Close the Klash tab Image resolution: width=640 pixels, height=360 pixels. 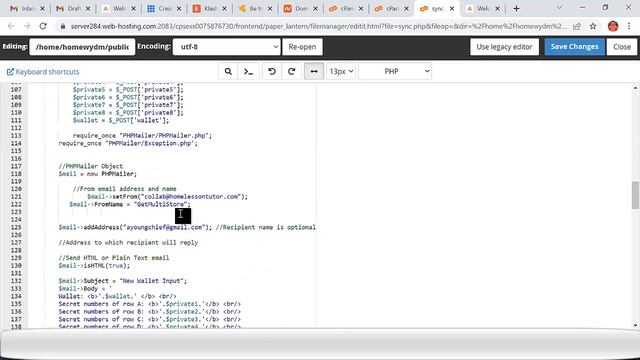(224, 9)
